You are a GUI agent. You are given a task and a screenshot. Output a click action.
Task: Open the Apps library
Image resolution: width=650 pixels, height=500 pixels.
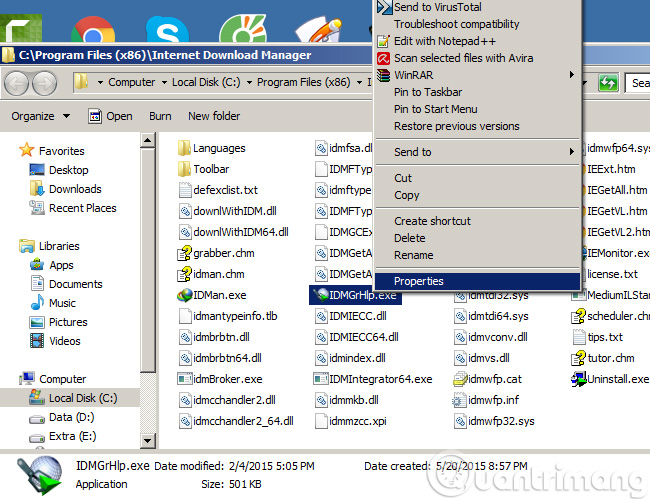point(52,265)
